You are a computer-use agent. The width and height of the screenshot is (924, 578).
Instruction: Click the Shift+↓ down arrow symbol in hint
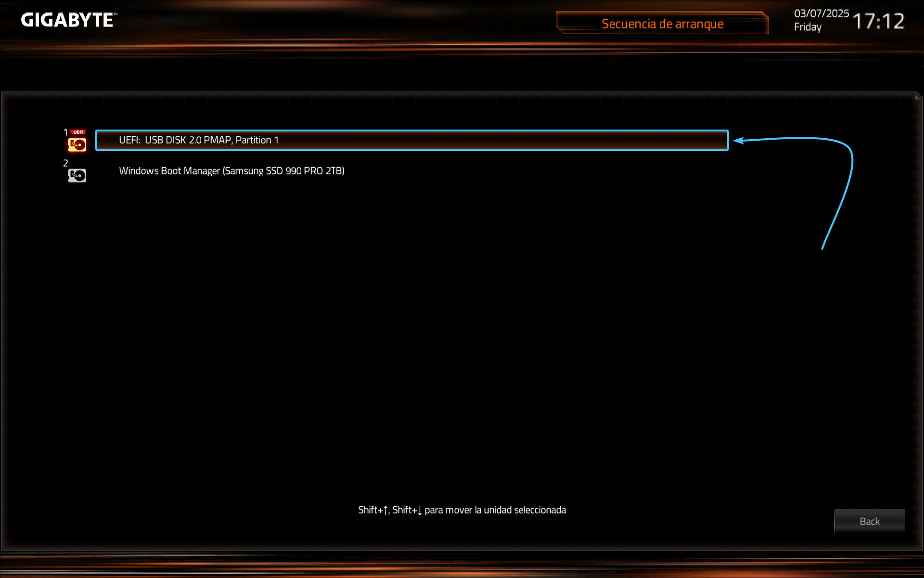(x=420, y=510)
